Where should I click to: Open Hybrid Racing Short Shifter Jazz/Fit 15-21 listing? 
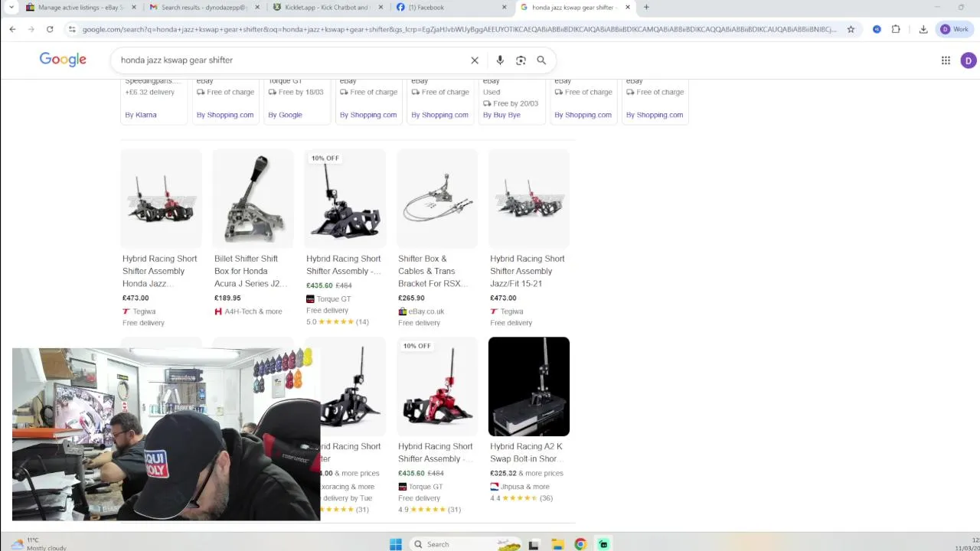[x=527, y=271]
